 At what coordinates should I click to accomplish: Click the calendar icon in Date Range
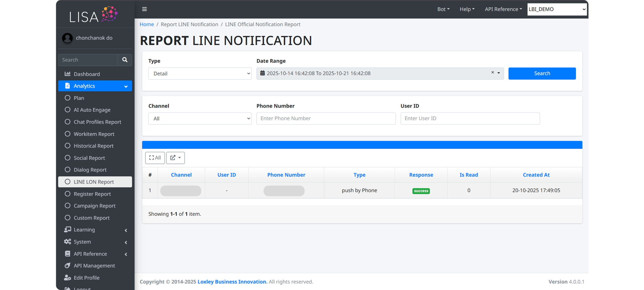(x=262, y=73)
